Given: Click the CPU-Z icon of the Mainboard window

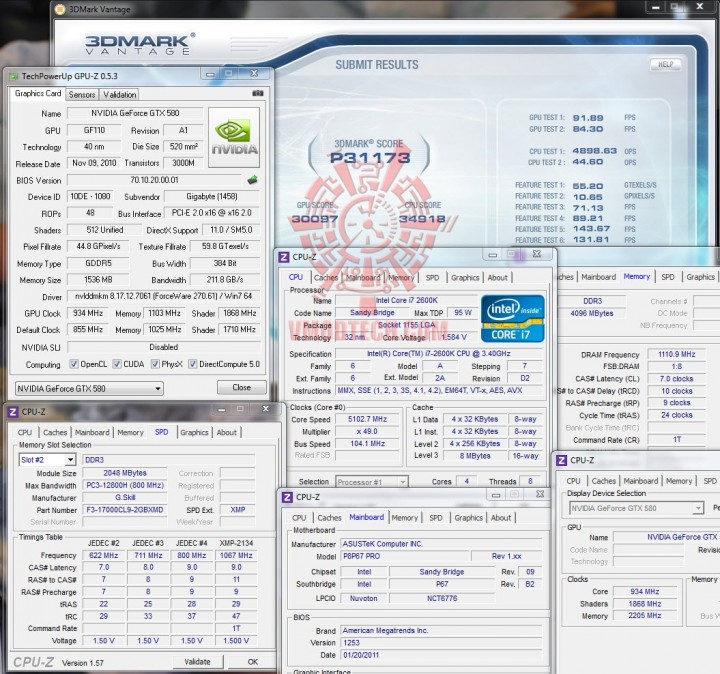Looking at the screenshot, I should coord(287,497).
